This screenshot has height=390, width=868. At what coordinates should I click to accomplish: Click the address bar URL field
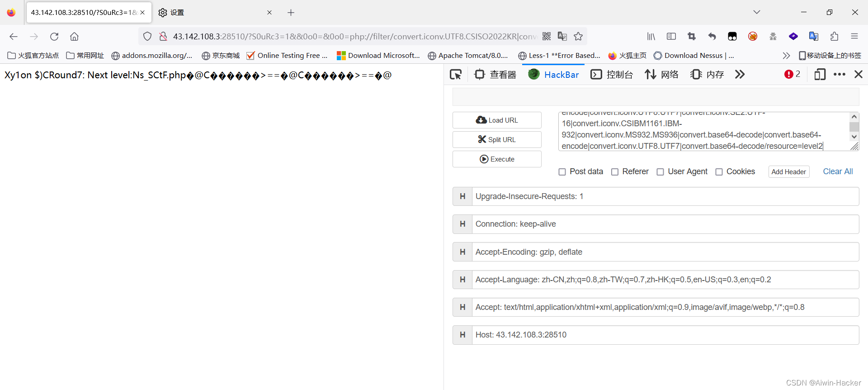(354, 37)
